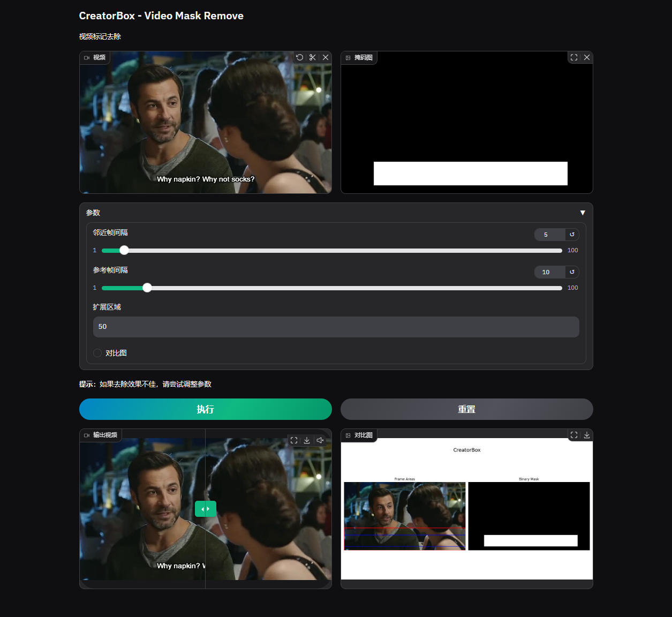Viewport: 672px width, 617px height.
Task: Run processing with the 执行 button
Action: pyautogui.click(x=206, y=409)
